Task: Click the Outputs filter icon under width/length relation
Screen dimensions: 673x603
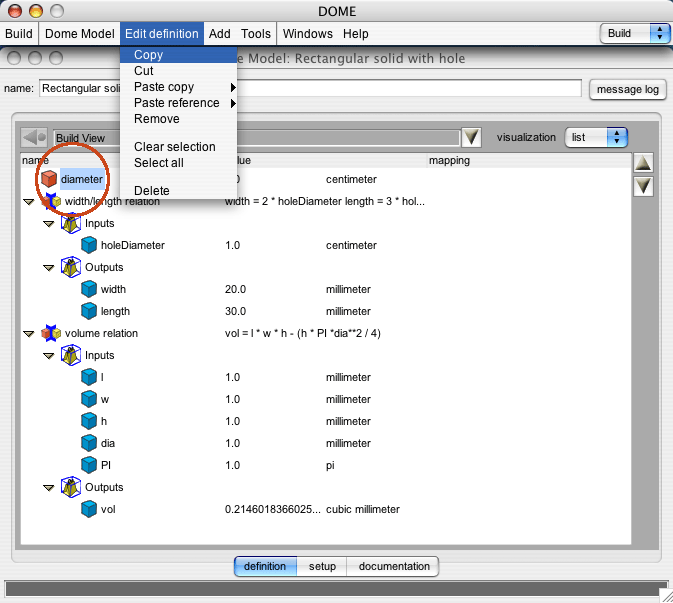Action: [x=71, y=267]
